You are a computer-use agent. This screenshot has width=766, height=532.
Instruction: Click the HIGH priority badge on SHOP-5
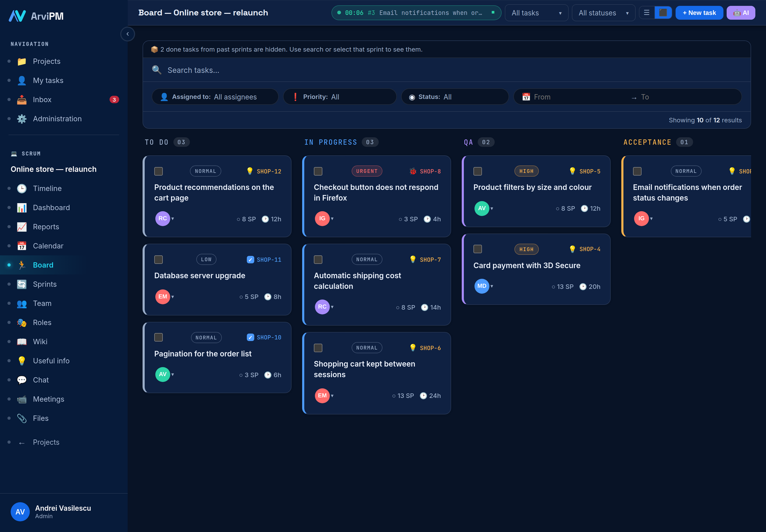(526, 171)
